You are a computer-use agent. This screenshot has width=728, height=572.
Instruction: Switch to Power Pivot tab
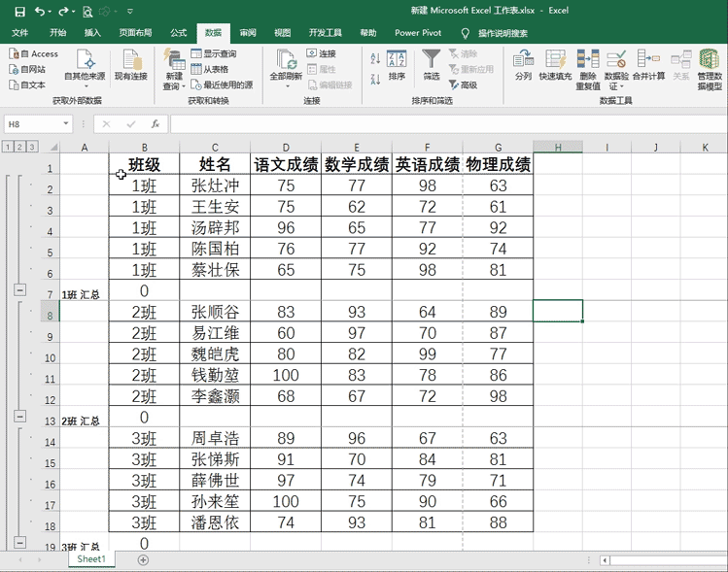point(418,33)
